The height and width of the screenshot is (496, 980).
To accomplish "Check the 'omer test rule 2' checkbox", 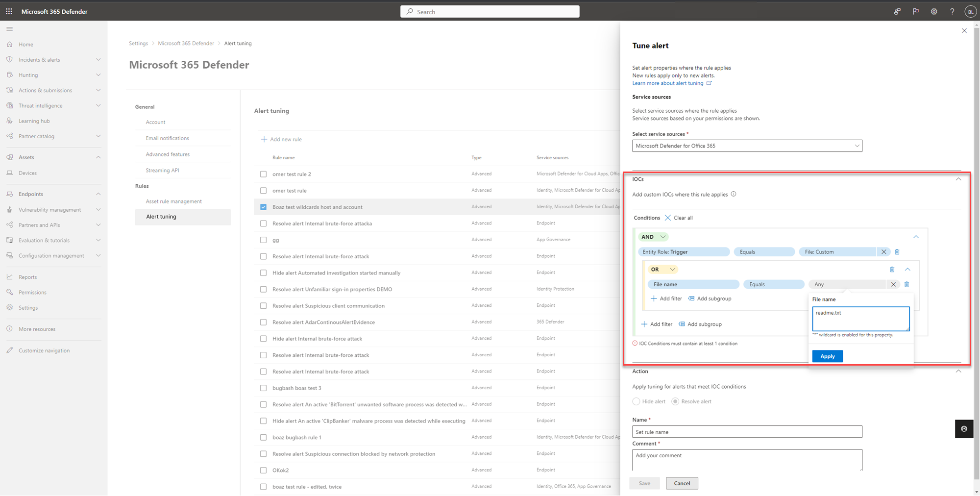I will coord(264,174).
